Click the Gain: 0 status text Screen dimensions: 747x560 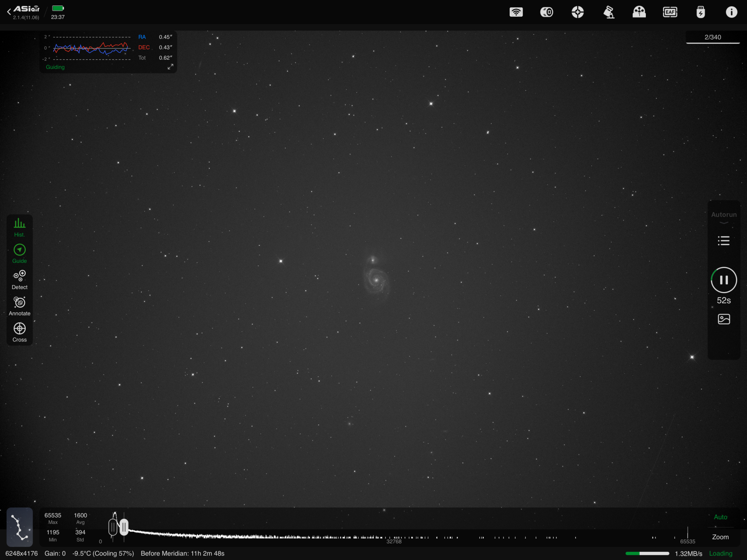(x=55, y=553)
